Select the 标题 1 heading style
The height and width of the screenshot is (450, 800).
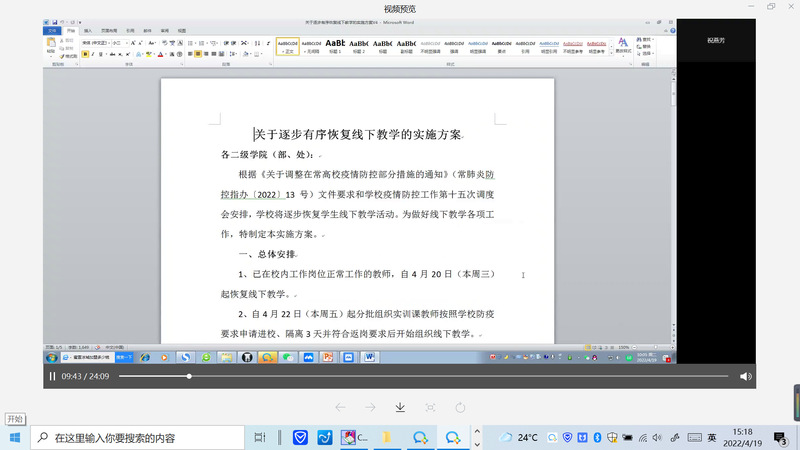[x=335, y=46]
